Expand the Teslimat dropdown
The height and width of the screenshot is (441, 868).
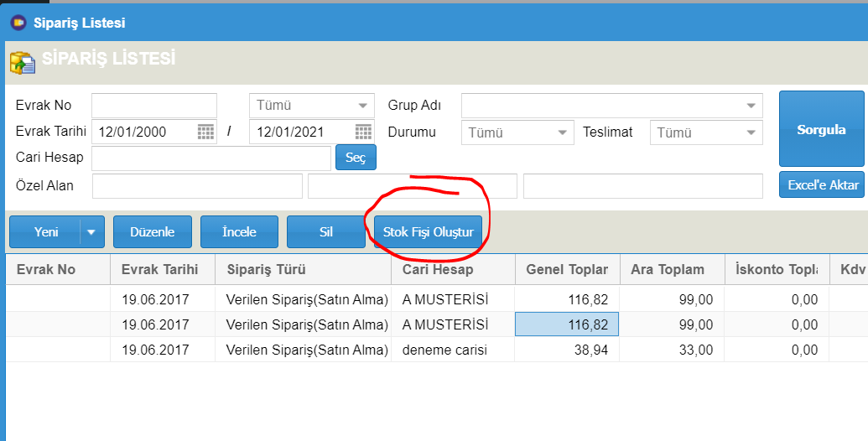pyautogui.click(x=706, y=132)
